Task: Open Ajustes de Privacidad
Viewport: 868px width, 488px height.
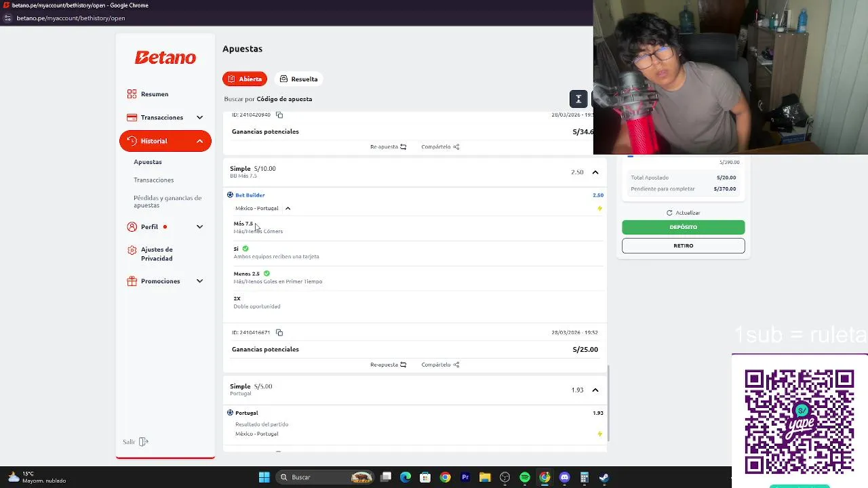Action: 157,254
